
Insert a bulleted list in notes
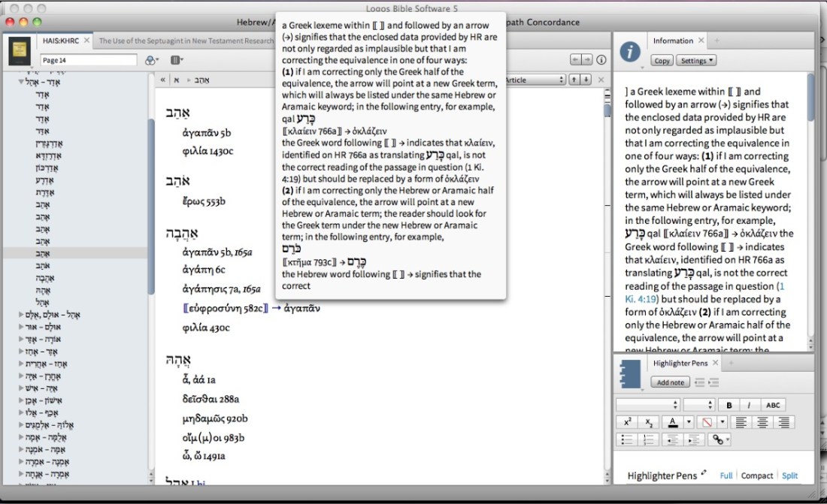[x=627, y=439]
